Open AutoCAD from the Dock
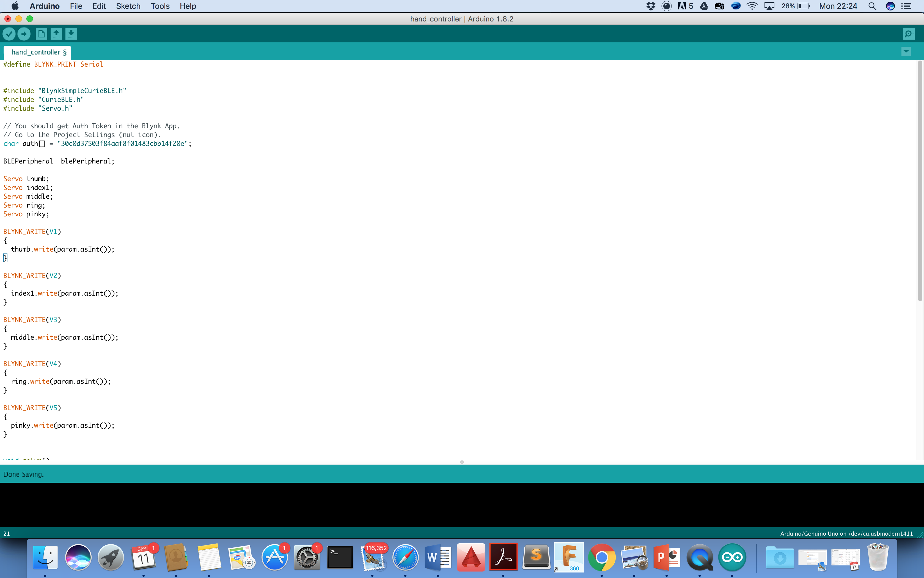 click(x=471, y=557)
